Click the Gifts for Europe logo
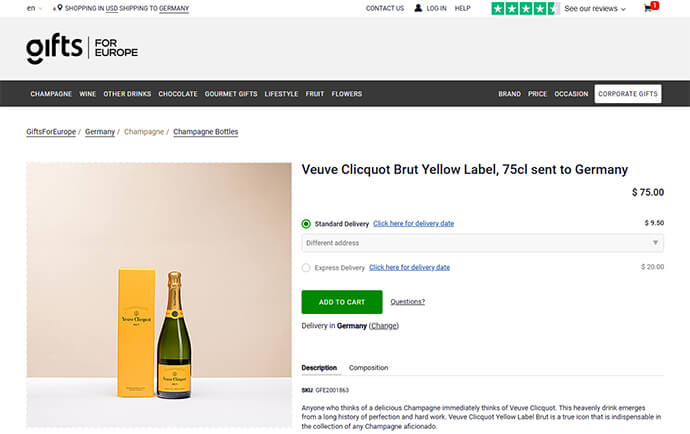The width and height of the screenshot is (690, 434). point(82,47)
